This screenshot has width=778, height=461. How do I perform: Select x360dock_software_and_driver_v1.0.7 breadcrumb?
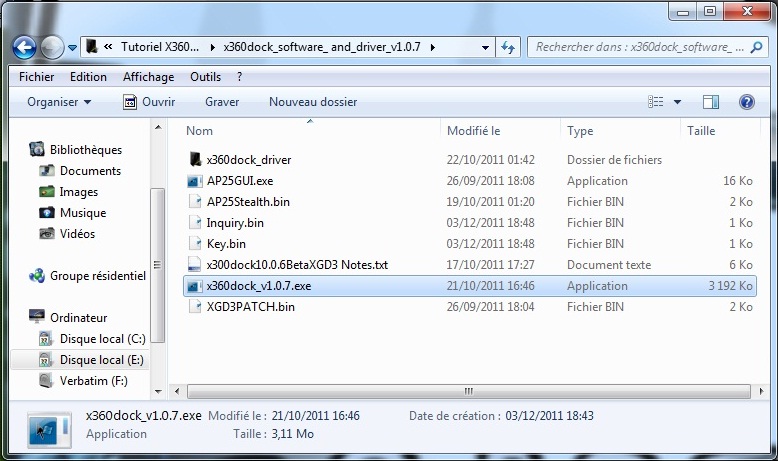pos(322,47)
